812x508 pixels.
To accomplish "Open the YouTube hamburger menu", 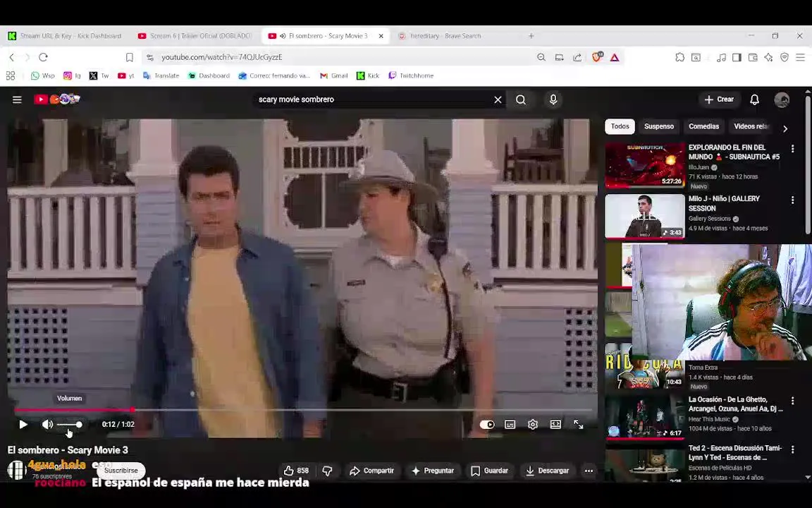I will tap(17, 99).
